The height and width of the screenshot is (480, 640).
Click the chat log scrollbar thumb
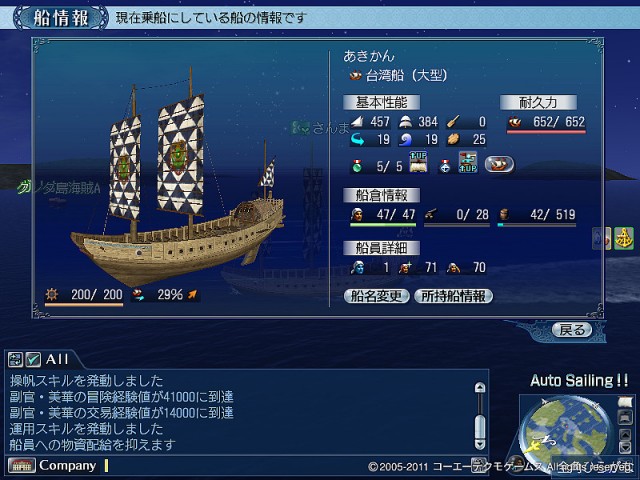pos(480,427)
